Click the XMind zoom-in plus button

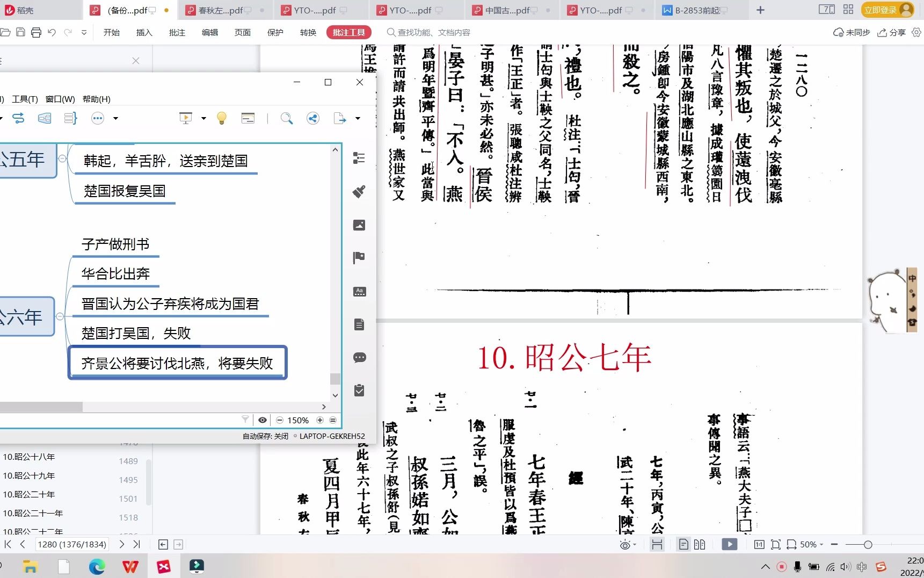[x=320, y=420]
